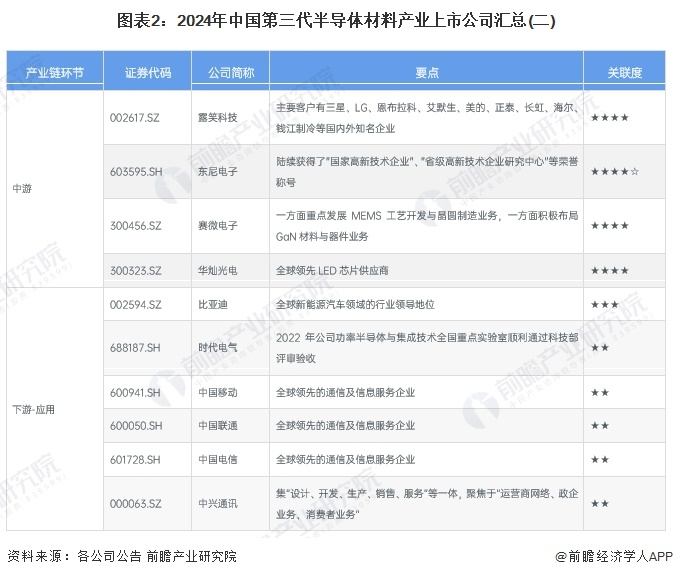
Task: Select stock code 600050.SH
Action: tap(136, 426)
